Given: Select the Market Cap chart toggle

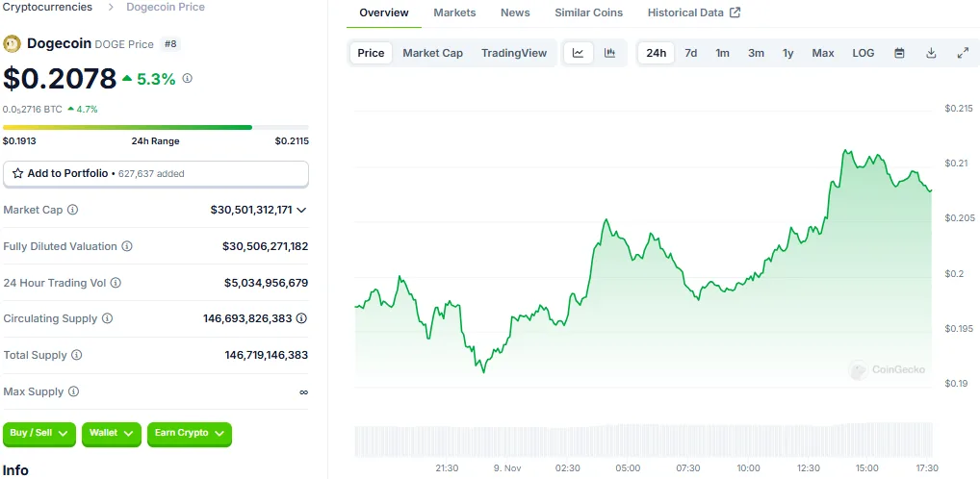Looking at the screenshot, I should tap(432, 53).
